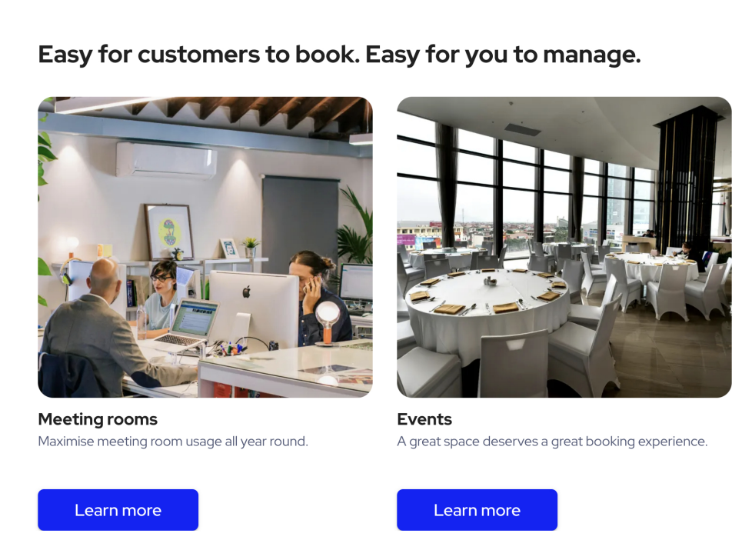Click the 'Easy for customers to book' headline

(339, 54)
